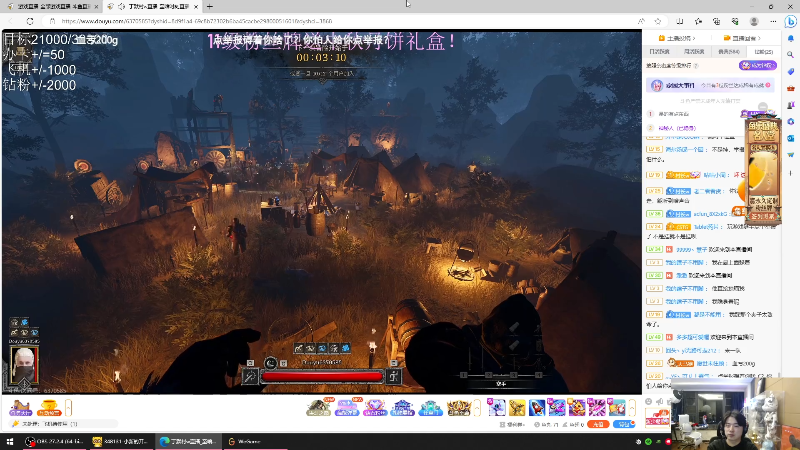The width and height of the screenshot is (800, 450).
Task: Select the active Douyu stream browser tab
Action: pyautogui.click(x=152, y=7)
